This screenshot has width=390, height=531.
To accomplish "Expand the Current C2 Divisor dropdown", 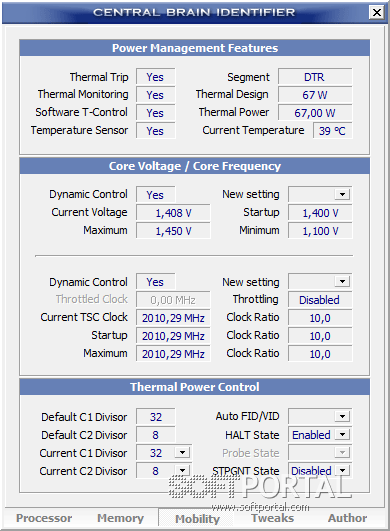I will click(x=182, y=470).
